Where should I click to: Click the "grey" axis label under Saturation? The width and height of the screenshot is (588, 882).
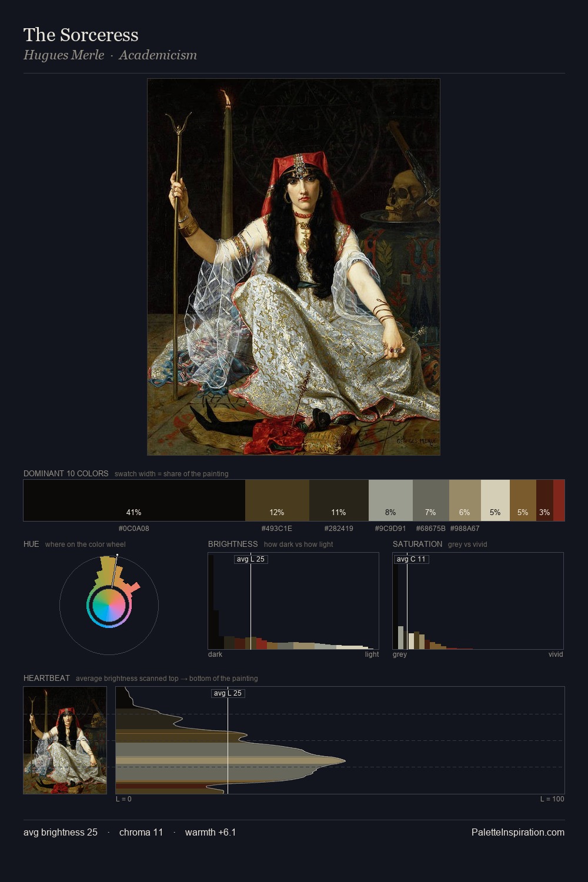(400, 654)
